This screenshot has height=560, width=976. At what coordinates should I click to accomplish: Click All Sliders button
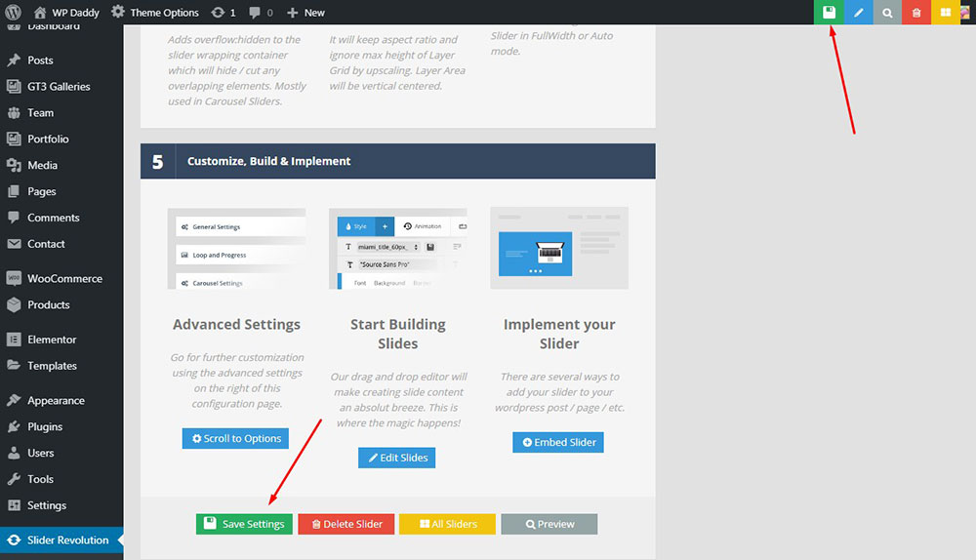[x=448, y=524]
